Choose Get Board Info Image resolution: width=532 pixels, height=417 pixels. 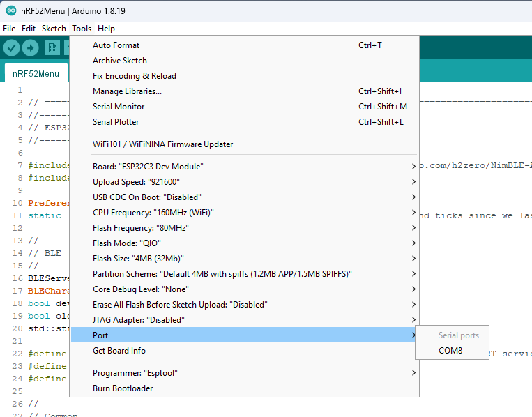pyautogui.click(x=244, y=351)
